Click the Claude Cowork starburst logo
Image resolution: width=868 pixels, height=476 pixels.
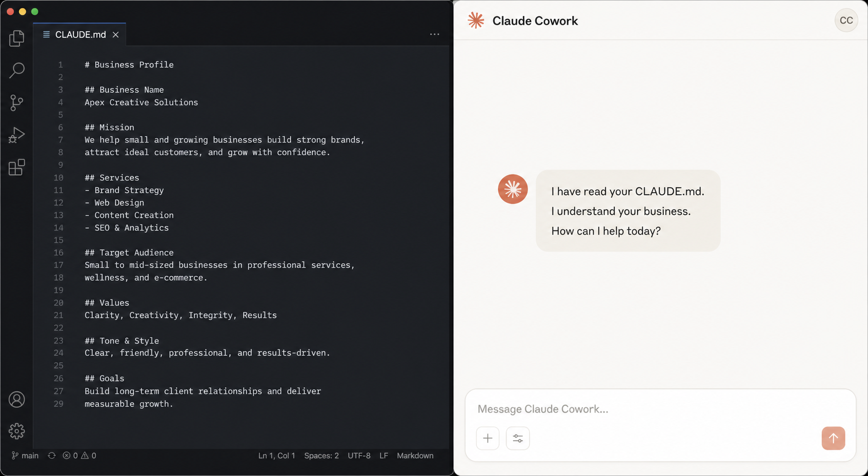coord(476,20)
